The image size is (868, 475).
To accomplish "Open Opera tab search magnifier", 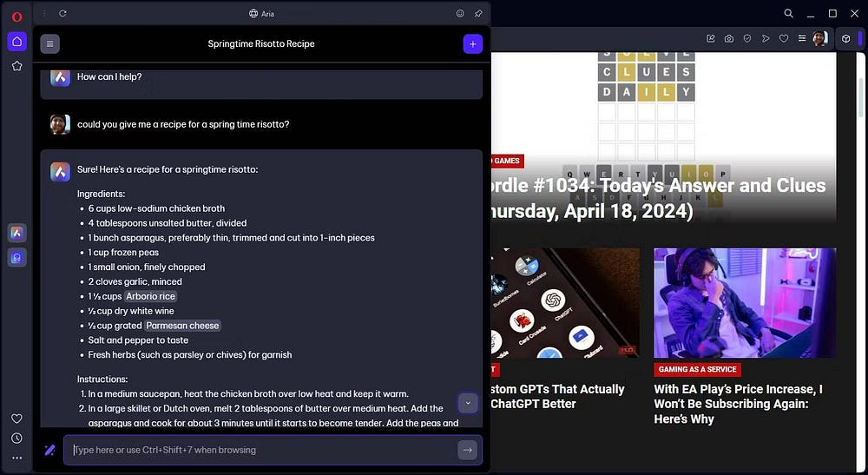I will [x=789, y=13].
